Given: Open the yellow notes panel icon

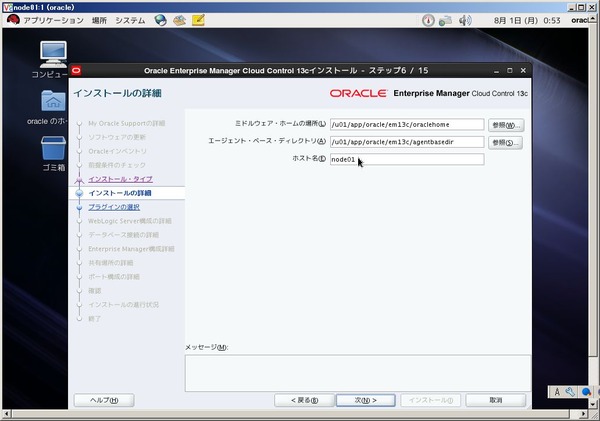Looking at the screenshot, I should [x=198, y=20].
